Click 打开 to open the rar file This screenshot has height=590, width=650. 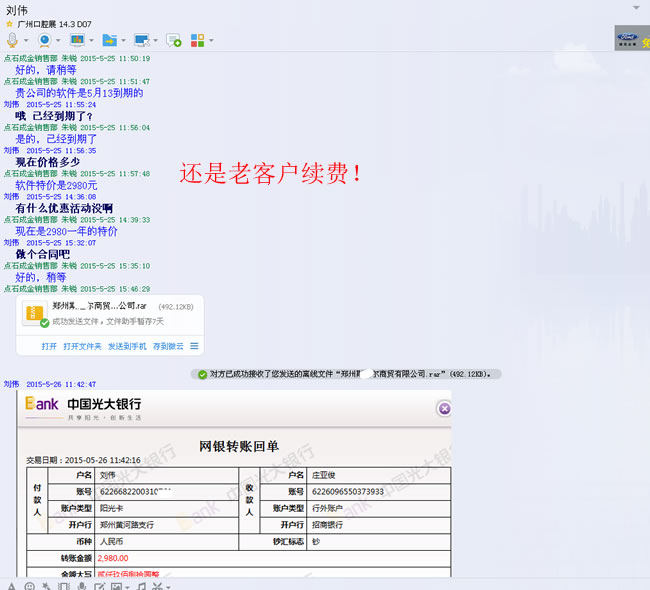coord(49,346)
